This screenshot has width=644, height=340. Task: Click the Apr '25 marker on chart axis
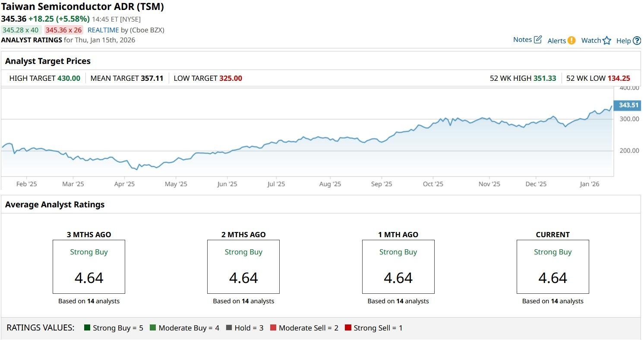pos(124,184)
